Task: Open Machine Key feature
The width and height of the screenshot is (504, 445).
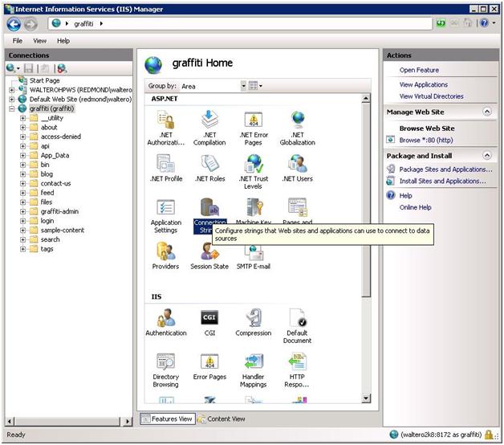Action: pos(254,211)
